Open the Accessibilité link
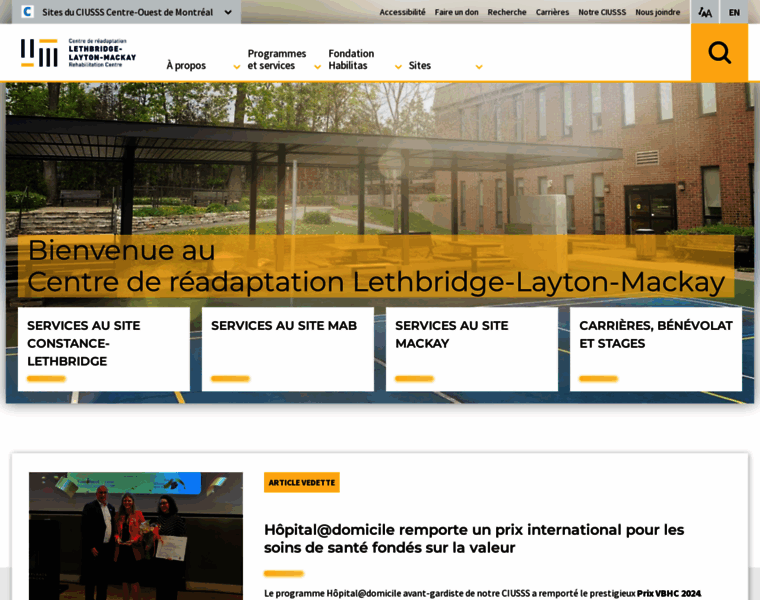Screen dimensions: 760x600 pos(402,12)
